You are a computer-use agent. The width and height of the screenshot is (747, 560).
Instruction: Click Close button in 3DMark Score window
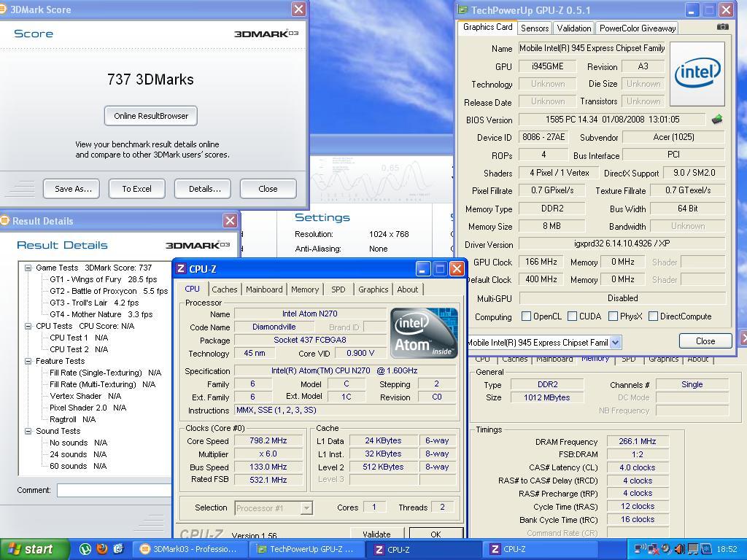[268, 189]
